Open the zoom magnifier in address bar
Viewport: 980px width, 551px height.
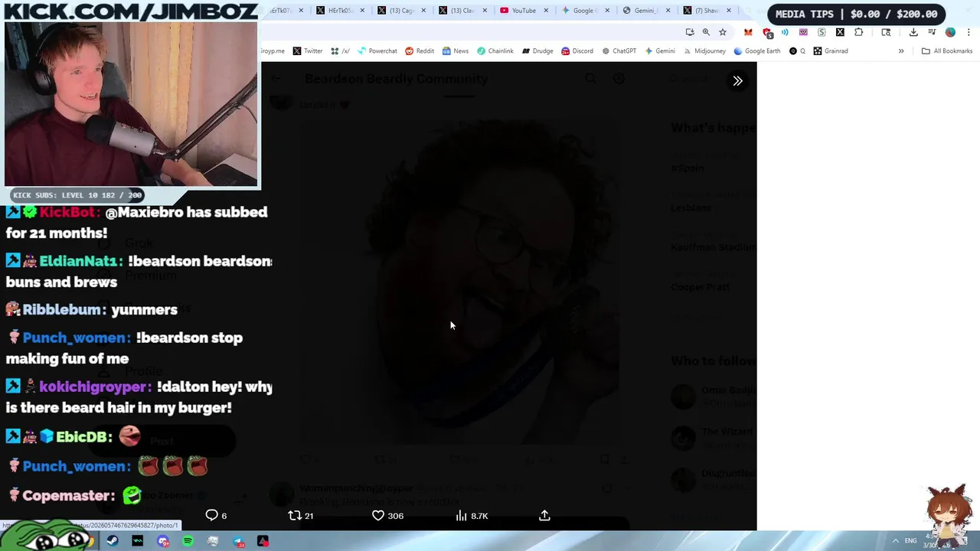[706, 32]
